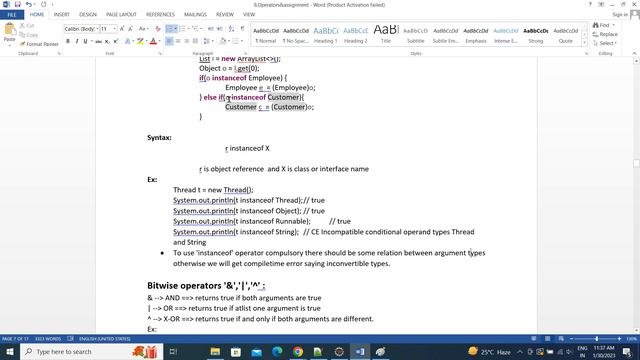
Task: Toggle Italic formatting
Action: (x=77, y=41)
